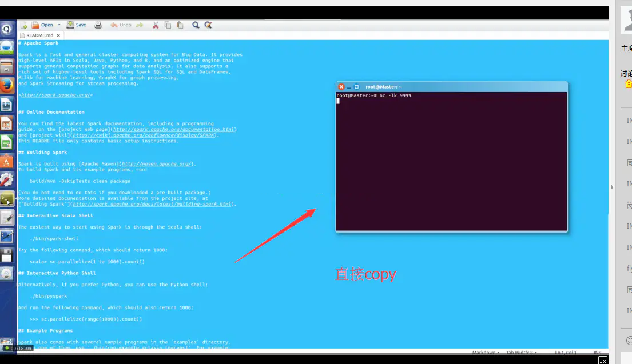Collapse the right side panel arrow
Screen dimensions: 632x364
tap(612, 187)
